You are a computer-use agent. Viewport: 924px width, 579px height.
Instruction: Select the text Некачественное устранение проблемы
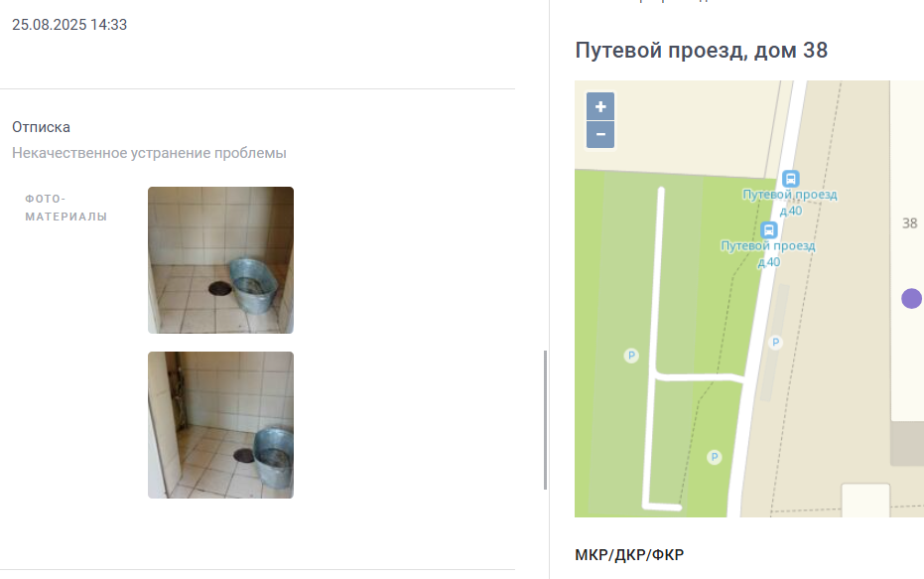click(x=149, y=153)
